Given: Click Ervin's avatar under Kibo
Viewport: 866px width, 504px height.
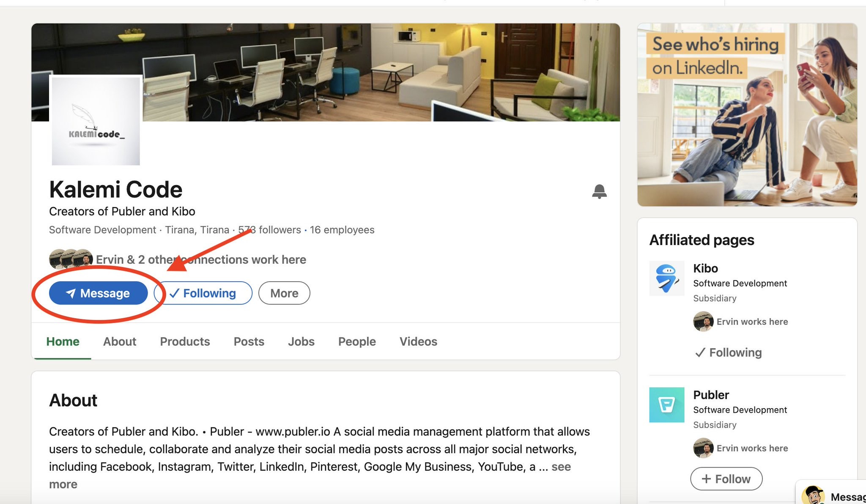Looking at the screenshot, I should [703, 321].
